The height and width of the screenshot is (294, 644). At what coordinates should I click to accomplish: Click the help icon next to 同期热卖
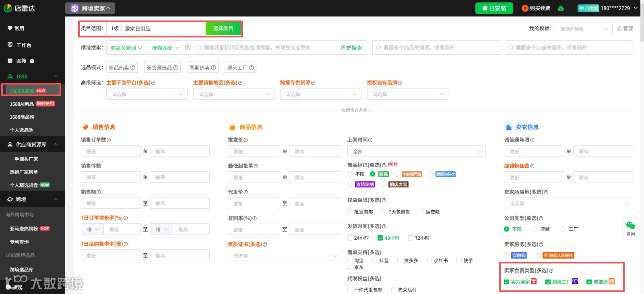[213, 68]
